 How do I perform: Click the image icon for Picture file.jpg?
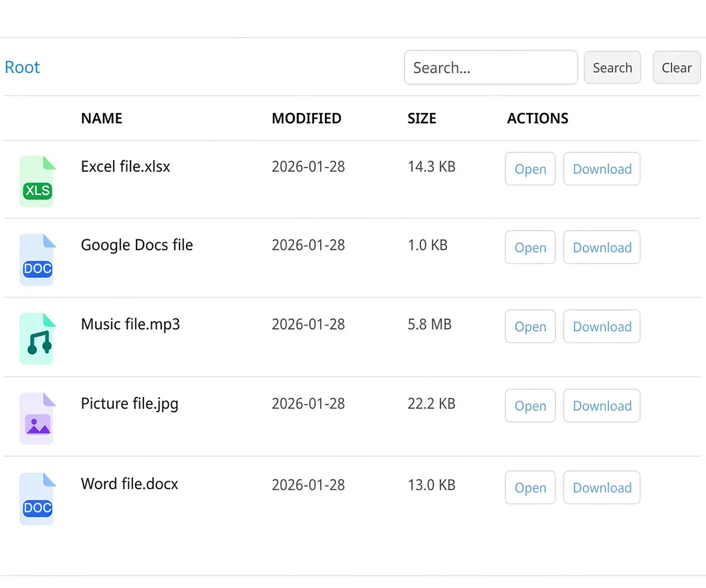click(x=38, y=418)
